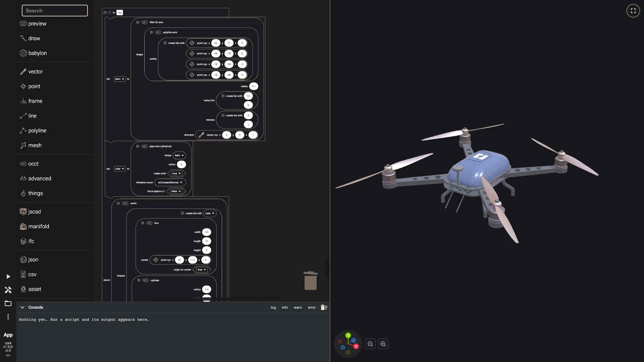Open the tools icon in left rail
Screen dimensions: 644x362
[8, 290]
